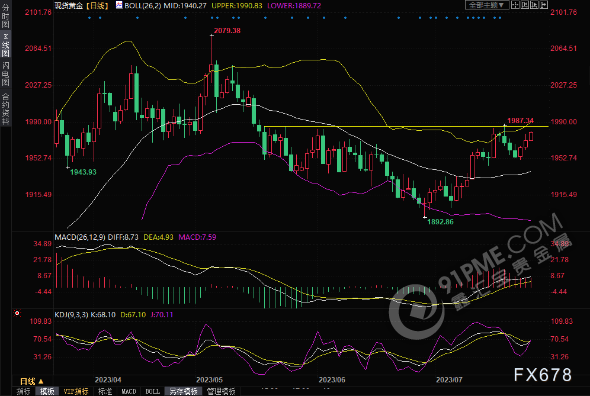
Task: Click the second chart tool icon beside crosshair
Action: coord(525,5)
